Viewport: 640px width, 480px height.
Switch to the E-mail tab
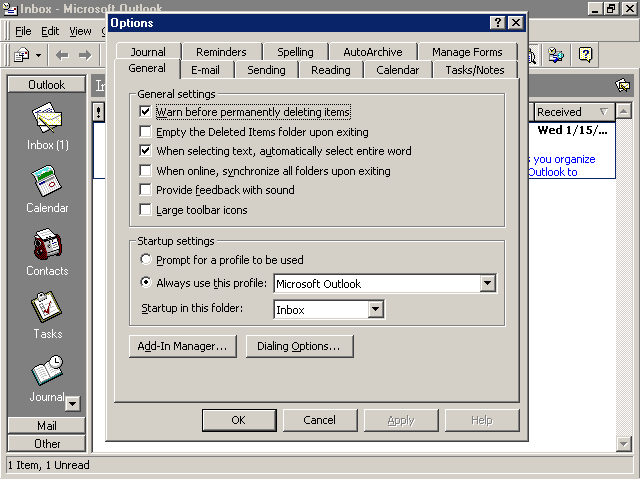[x=205, y=70]
